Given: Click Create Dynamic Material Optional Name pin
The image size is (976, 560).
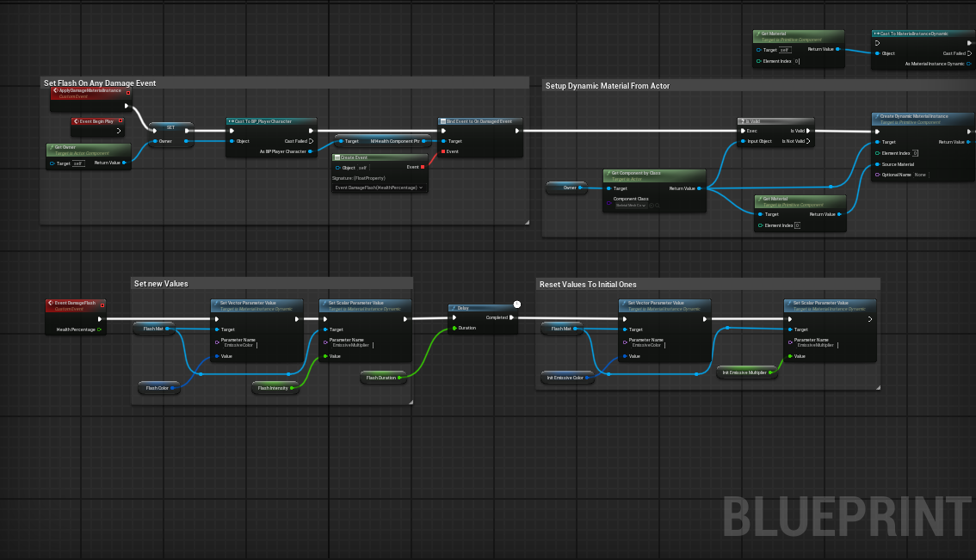Looking at the screenshot, I should coord(877,175).
